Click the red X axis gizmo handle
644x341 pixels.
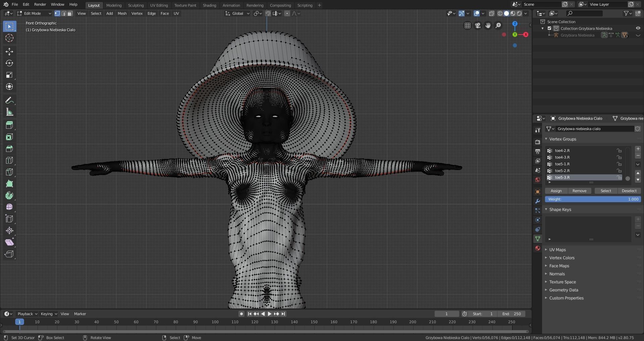click(526, 35)
